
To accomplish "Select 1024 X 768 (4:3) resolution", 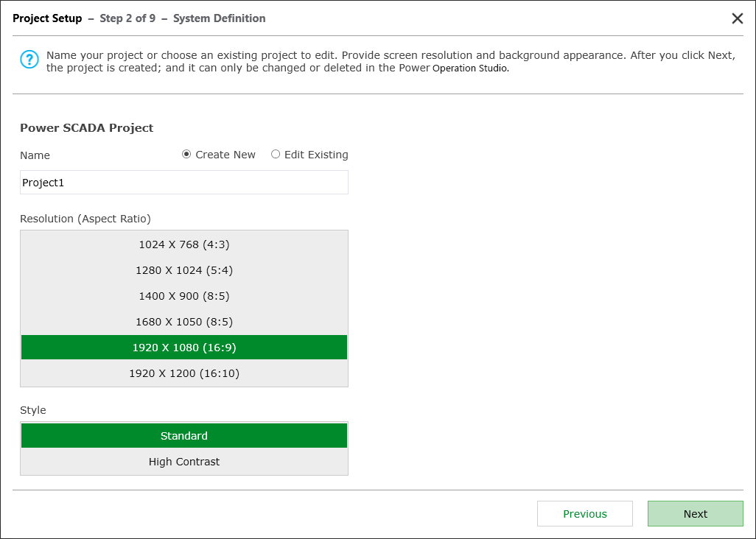I will point(183,244).
